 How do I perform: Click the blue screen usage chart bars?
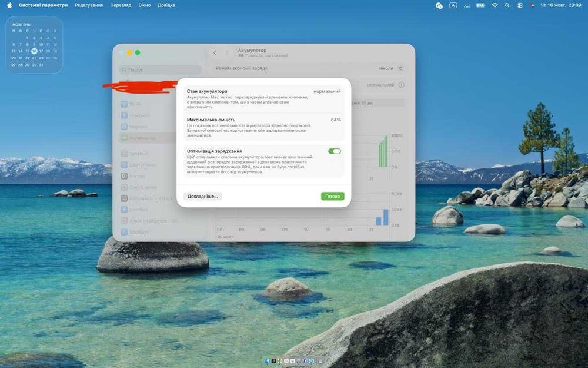click(382, 217)
